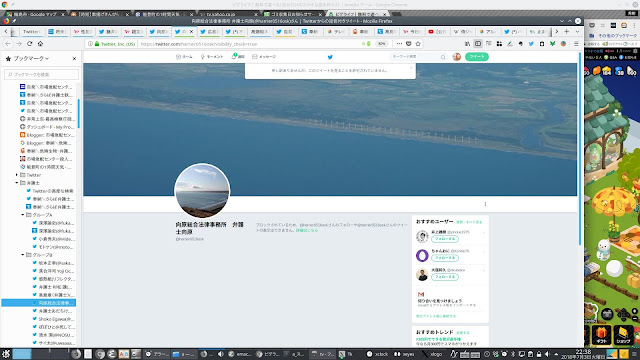Open page actions three-dot menu in URL bar
The width and height of the screenshot is (640, 360).
tap(399, 44)
